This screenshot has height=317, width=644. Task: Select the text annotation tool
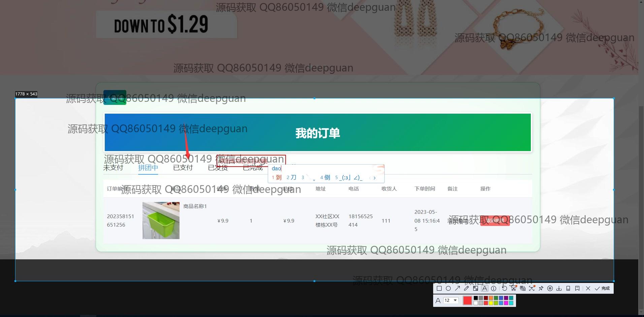click(x=485, y=288)
